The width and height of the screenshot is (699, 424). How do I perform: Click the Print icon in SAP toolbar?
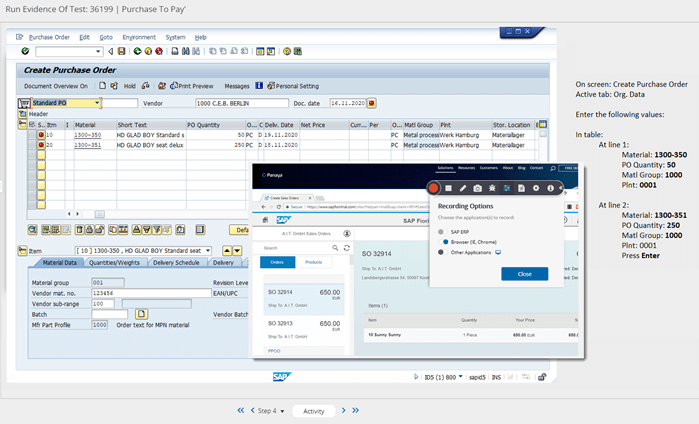click(175, 51)
